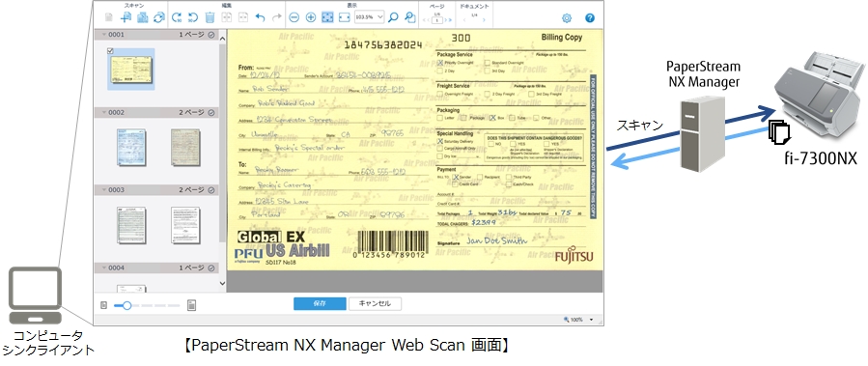The height and width of the screenshot is (366, 868).
Task: Rotate page counterclockwise 90 degrees
Action: point(193,17)
